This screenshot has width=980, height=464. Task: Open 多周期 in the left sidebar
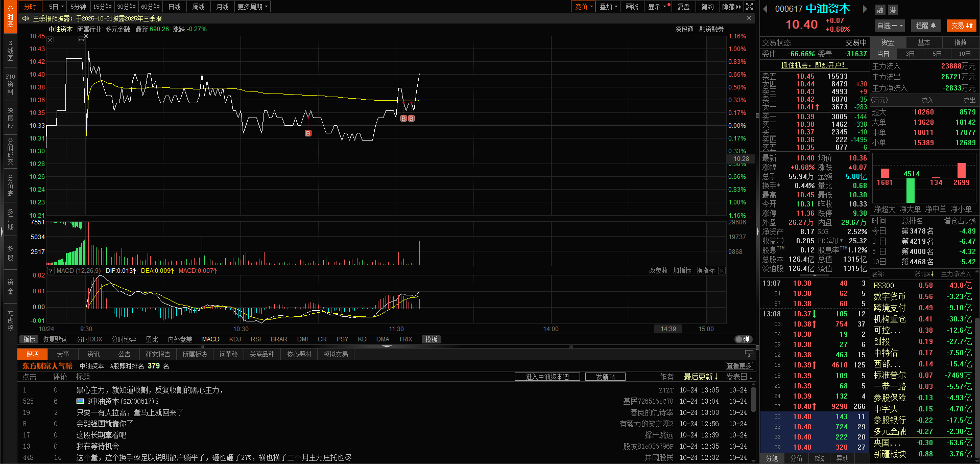click(10, 219)
